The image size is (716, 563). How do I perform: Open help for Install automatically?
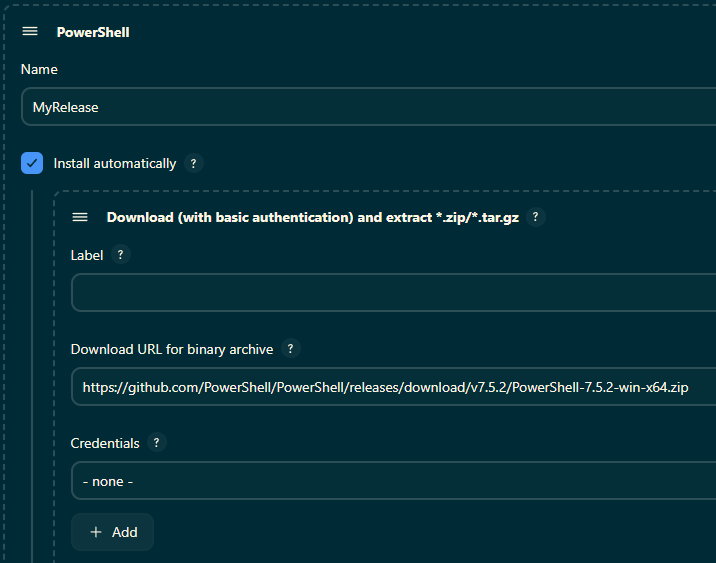194,163
